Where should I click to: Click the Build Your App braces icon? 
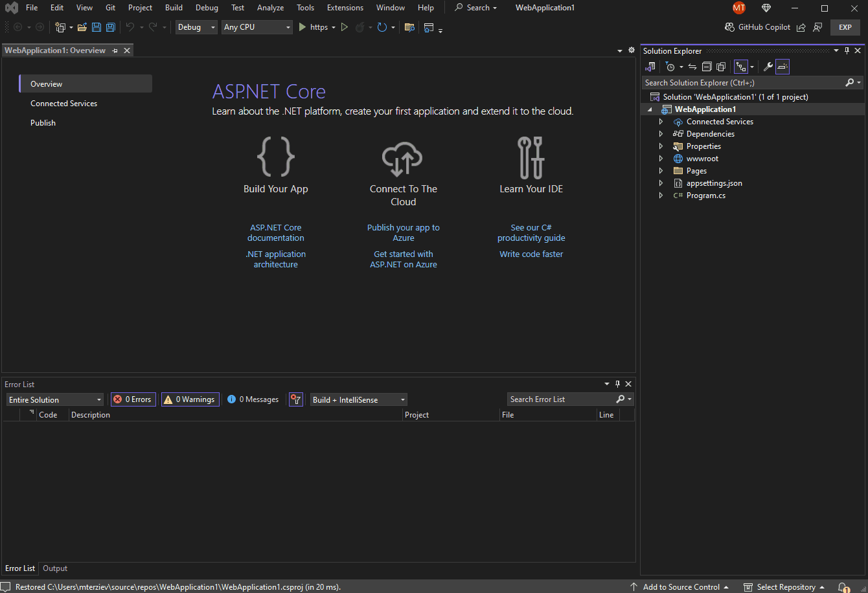276,157
